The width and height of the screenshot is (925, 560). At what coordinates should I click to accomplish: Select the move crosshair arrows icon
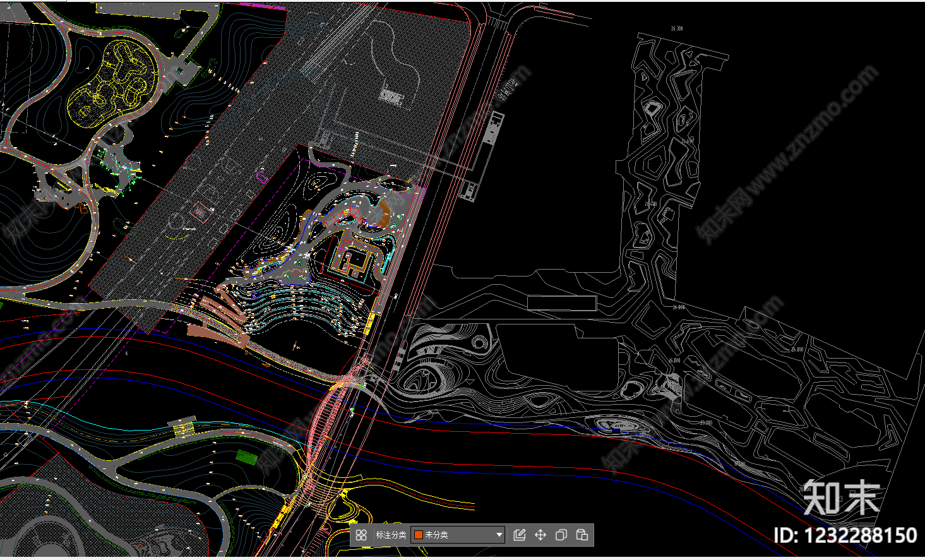(540, 535)
